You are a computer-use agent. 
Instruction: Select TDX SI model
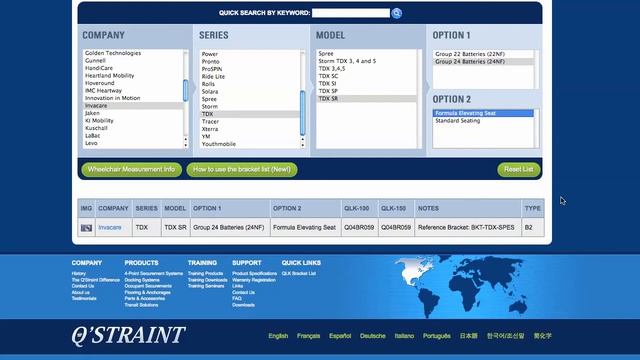327,83
